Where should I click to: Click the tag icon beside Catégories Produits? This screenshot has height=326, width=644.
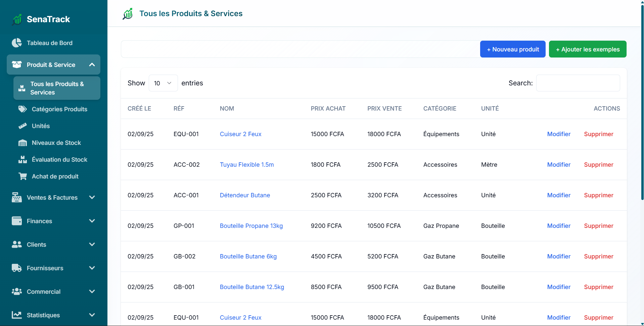tap(22, 109)
